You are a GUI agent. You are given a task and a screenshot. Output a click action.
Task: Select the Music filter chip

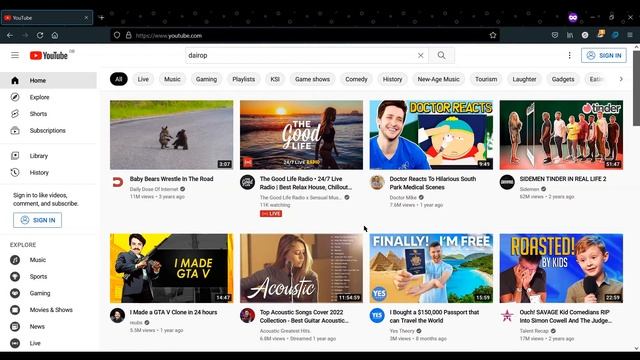(172, 79)
